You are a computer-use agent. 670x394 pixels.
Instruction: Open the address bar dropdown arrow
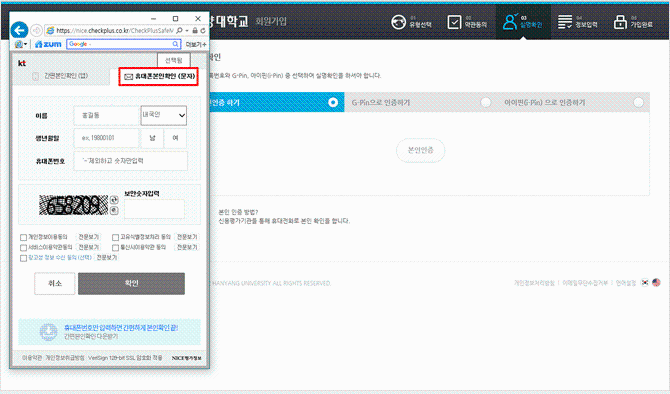coord(187,31)
